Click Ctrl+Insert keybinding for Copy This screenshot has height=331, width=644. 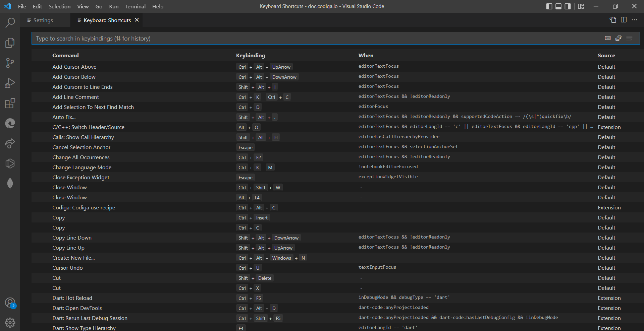click(253, 218)
